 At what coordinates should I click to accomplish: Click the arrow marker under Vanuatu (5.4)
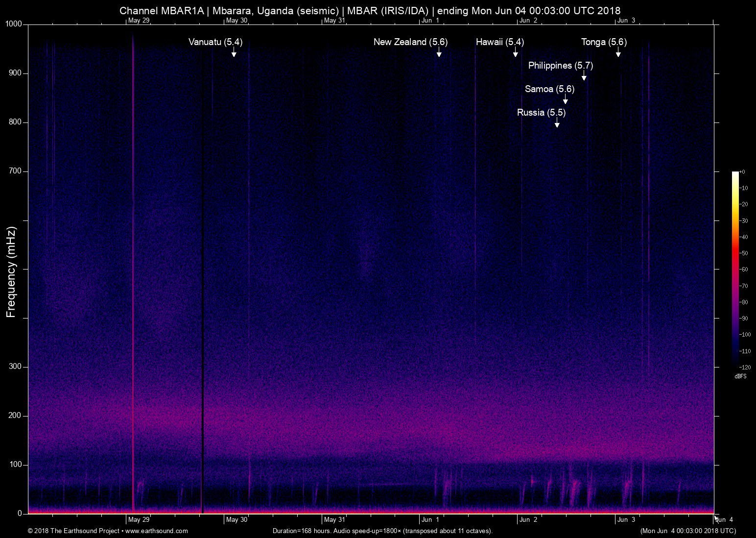(x=234, y=53)
